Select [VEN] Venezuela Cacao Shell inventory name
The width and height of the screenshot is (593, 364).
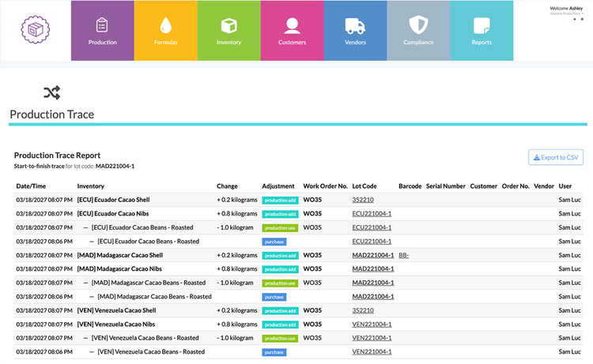(x=116, y=310)
